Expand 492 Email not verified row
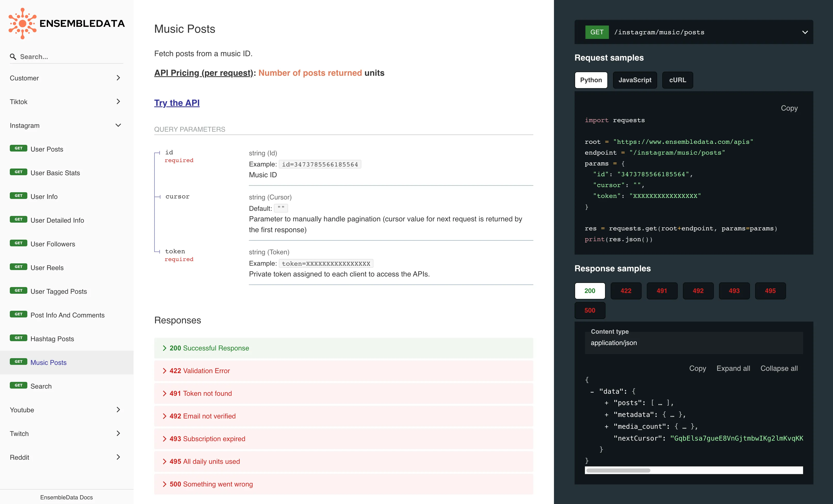Screen dimensions: 833x504 pyautogui.click(x=344, y=416)
